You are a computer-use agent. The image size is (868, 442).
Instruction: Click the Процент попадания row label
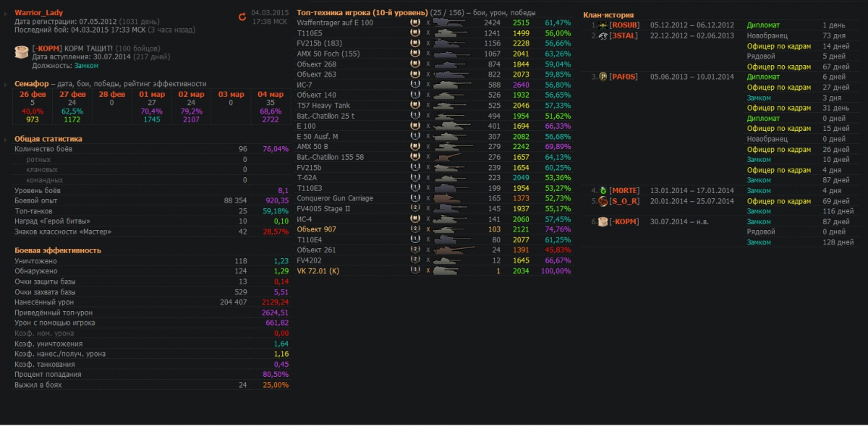click(x=48, y=374)
